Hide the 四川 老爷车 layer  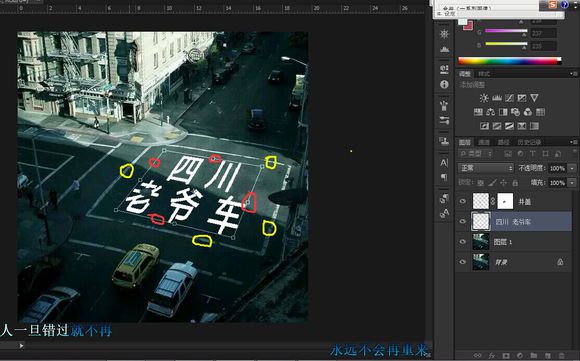(463, 222)
